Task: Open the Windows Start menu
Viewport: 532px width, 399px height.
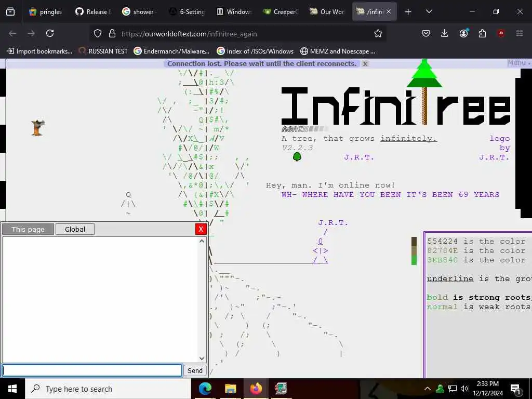Action: (x=12, y=389)
